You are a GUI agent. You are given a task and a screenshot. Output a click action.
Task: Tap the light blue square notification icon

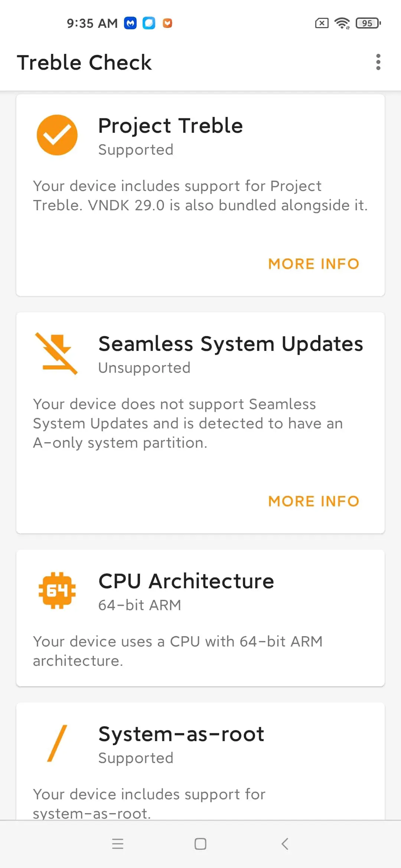(149, 23)
